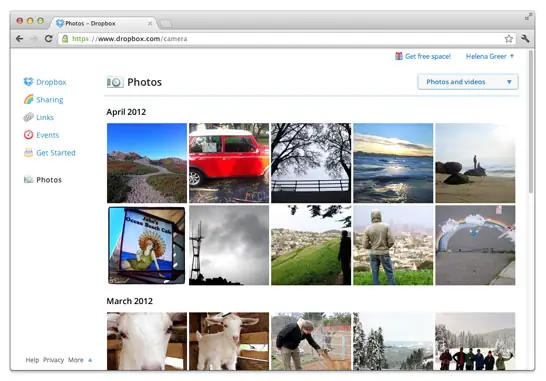Click the Photos page title
This screenshot has height=381, width=546.
[145, 82]
